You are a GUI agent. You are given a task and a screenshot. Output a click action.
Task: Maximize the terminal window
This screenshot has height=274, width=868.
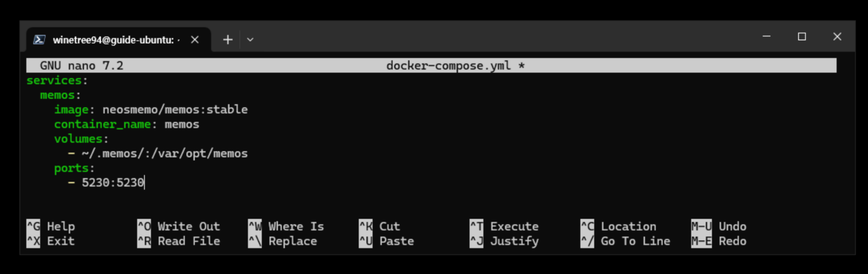tap(802, 37)
